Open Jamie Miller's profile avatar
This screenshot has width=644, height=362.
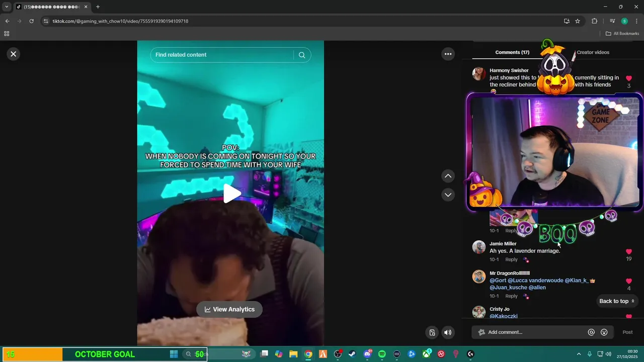coord(479,247)
